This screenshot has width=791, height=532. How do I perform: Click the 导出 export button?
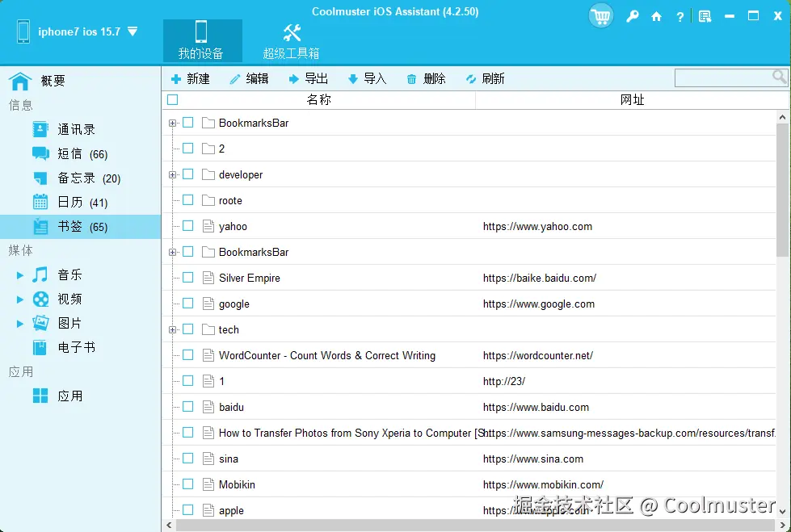point(308,78)
